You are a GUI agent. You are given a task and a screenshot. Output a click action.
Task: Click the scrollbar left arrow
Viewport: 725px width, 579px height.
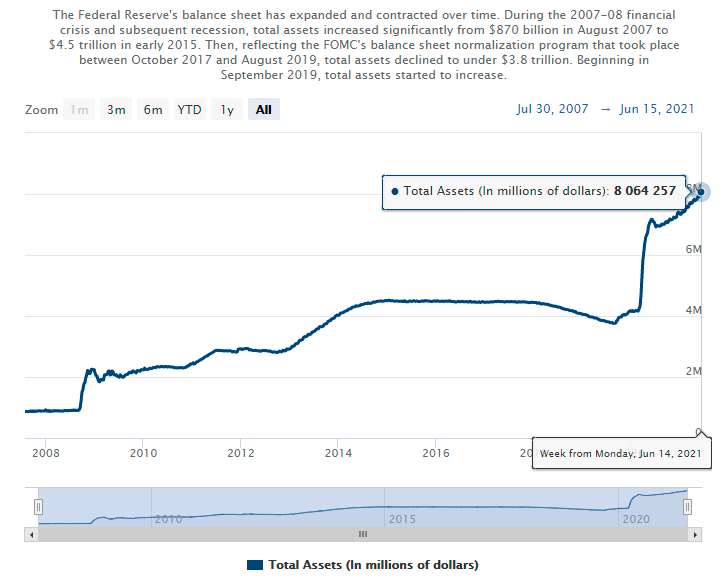31,535
